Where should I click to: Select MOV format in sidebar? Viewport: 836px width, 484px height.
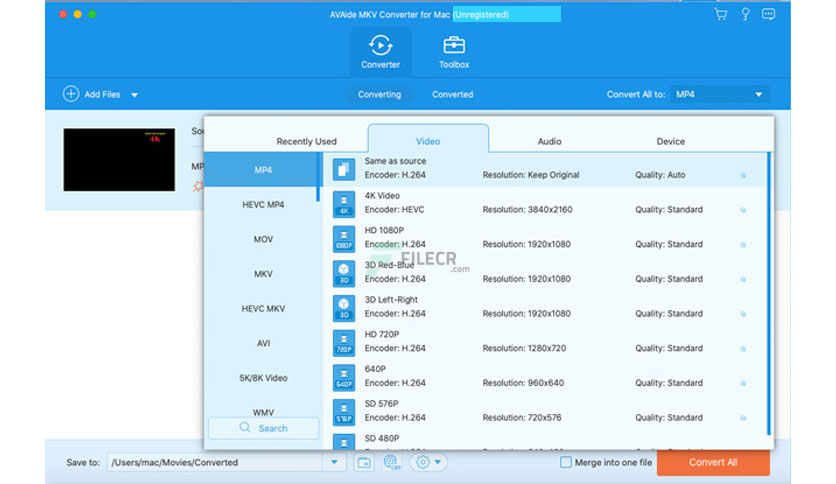pyautogui.click(x=263, y=239)
